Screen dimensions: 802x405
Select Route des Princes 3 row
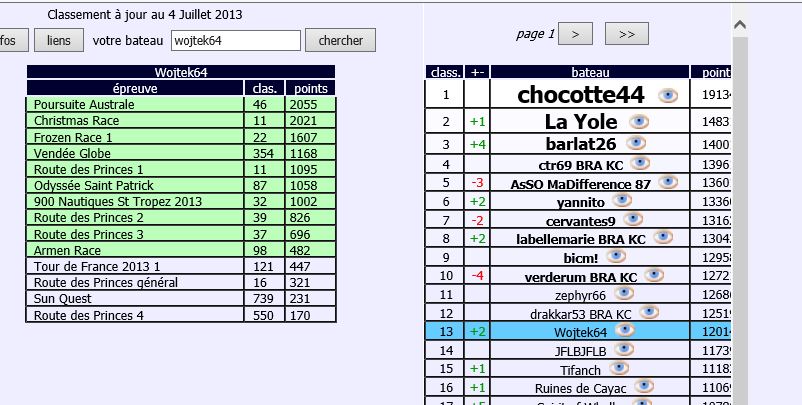(x=181, y=234)
